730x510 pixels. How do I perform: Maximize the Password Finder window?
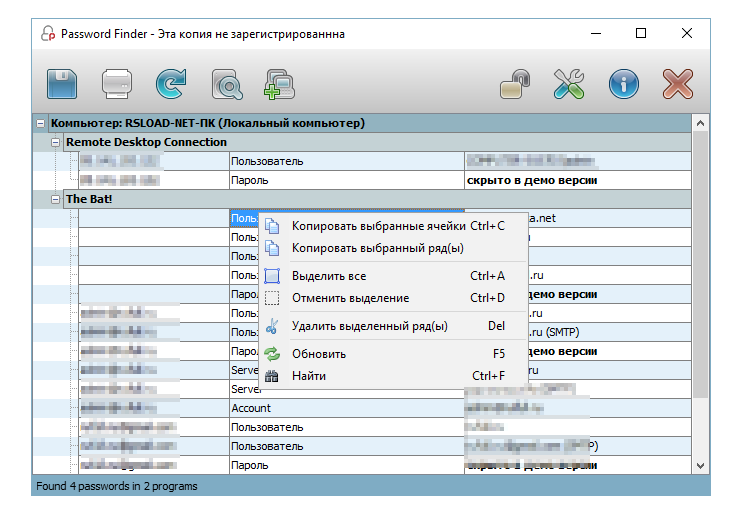(641, 34)
